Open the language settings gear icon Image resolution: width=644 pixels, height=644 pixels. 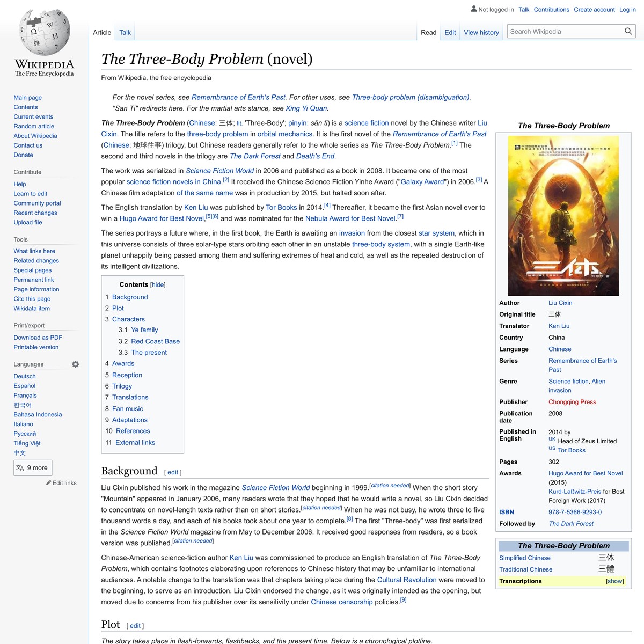75,364
